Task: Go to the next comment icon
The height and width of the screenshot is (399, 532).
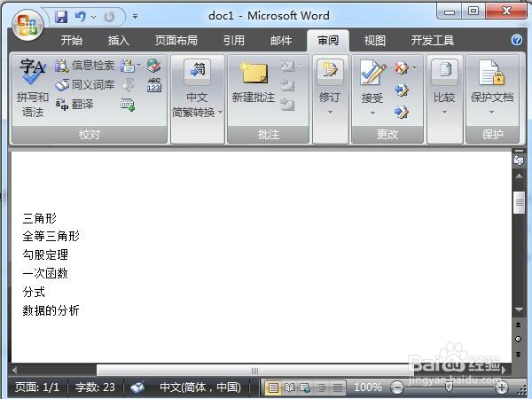Action: [287, 104]
